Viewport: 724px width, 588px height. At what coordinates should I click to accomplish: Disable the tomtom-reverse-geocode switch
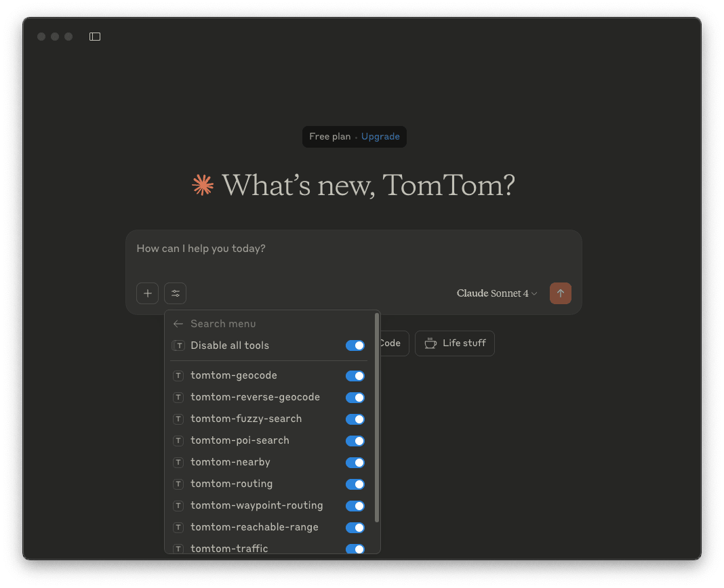pyautogui.click(x=355, y=398)
